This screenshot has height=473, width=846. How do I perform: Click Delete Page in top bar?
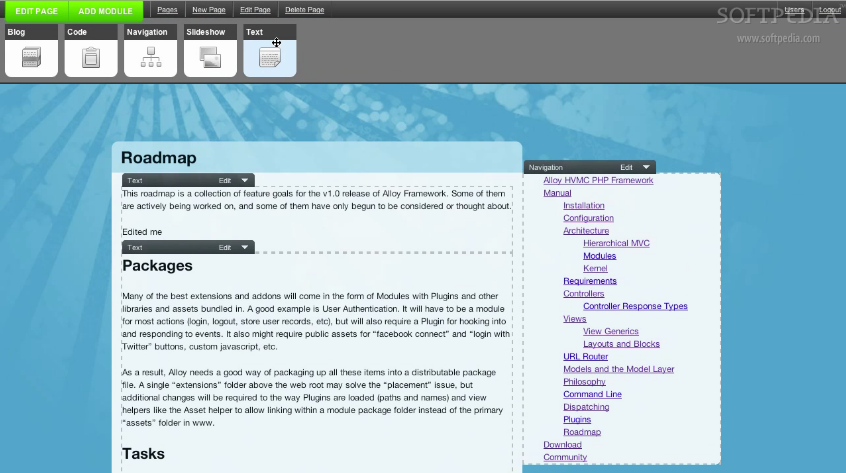pyautogui.click(x=304, y=10)
